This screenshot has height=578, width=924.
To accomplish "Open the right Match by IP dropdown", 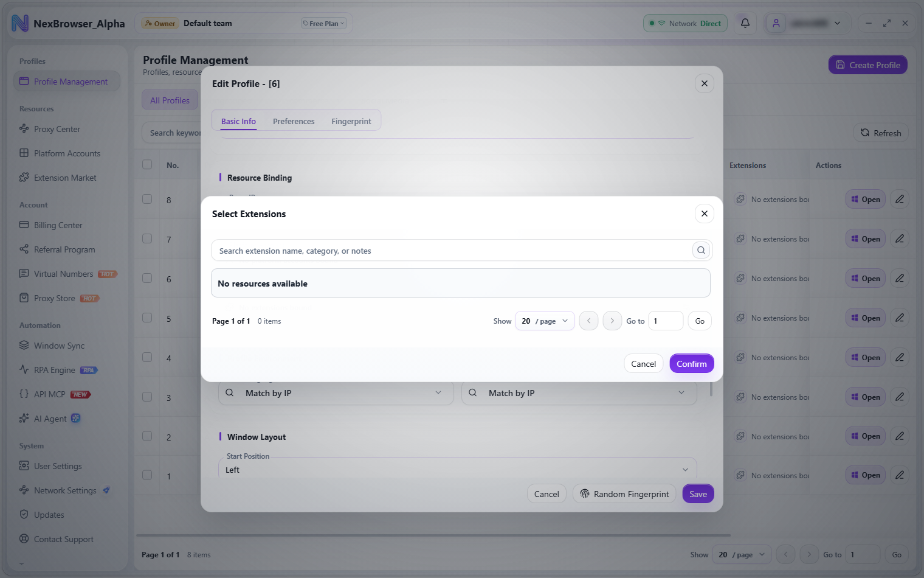I will tap(579, 393).
